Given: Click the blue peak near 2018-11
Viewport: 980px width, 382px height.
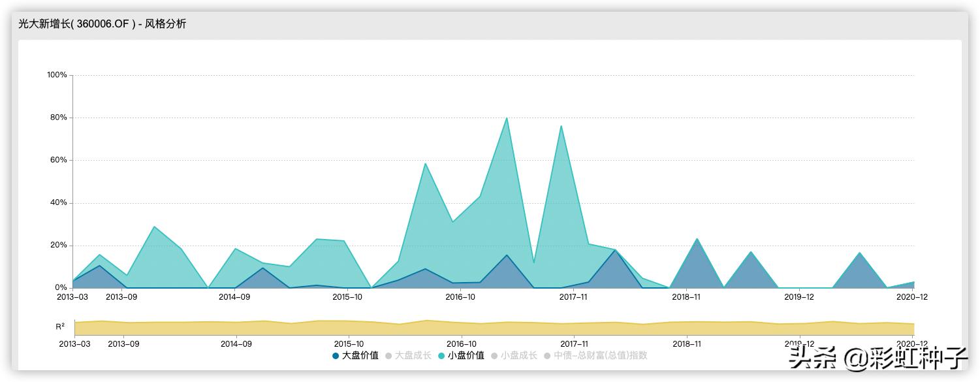Looking at the screenshot, I should (697, 239).
